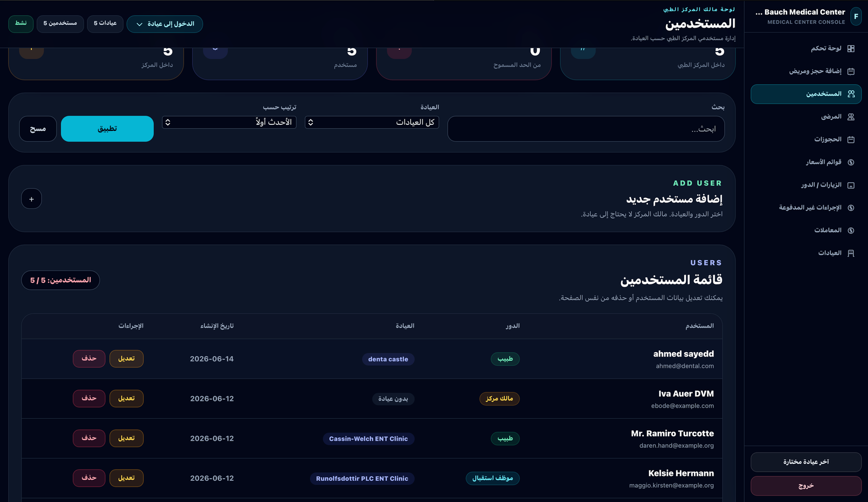Open the ترتيب حسب sort dropdown

click(229, 123)
